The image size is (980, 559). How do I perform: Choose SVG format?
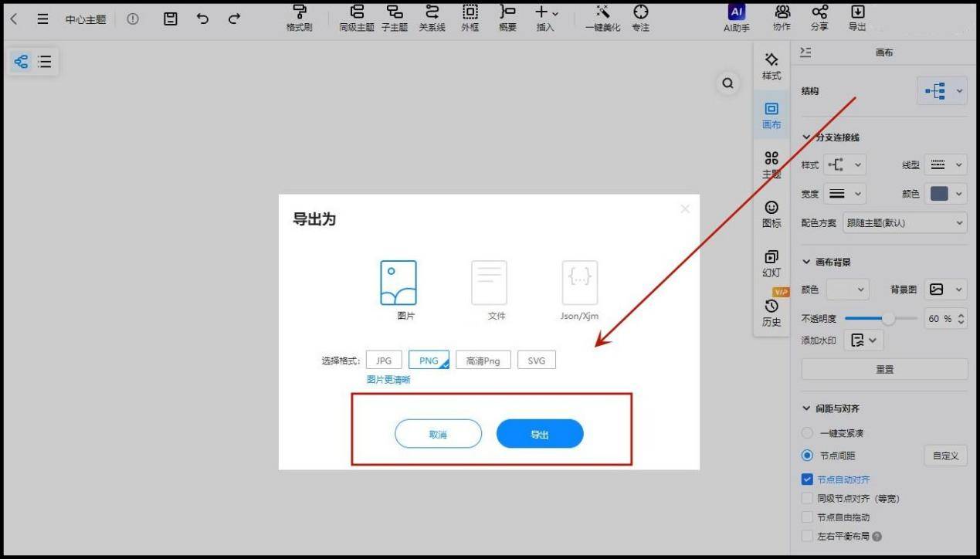537,361
